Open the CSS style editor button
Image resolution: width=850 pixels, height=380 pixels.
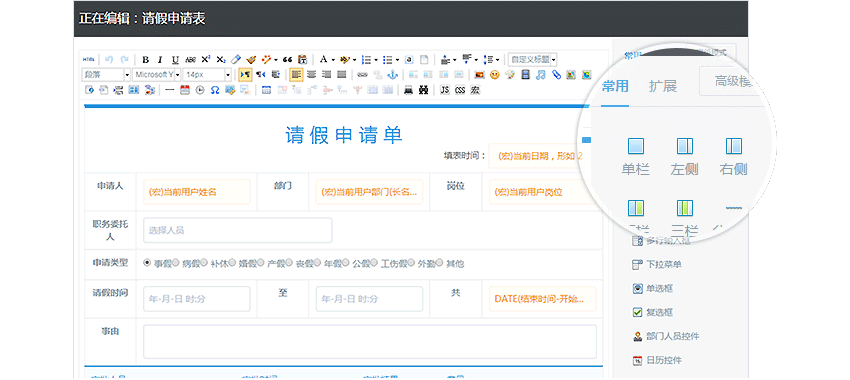tap(460, 90)
